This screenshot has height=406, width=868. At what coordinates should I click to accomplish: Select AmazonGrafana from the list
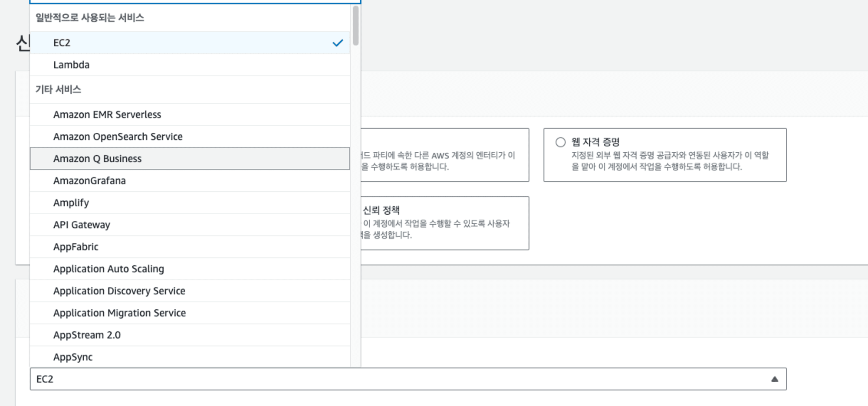[x=190, y=181]
